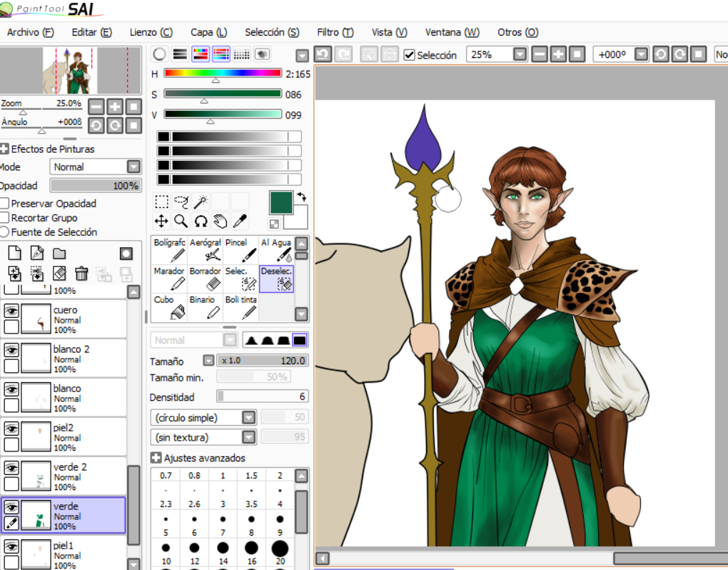
Task: Click the trash icon to delete layer
Action: pyautogui.click(x=81, y=273)
